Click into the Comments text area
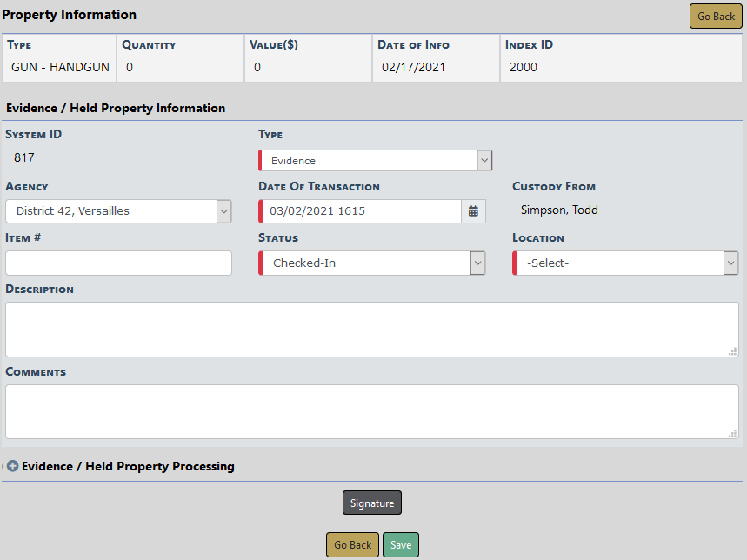This screenshot has height=560, width=747. (x=371, y=411)
